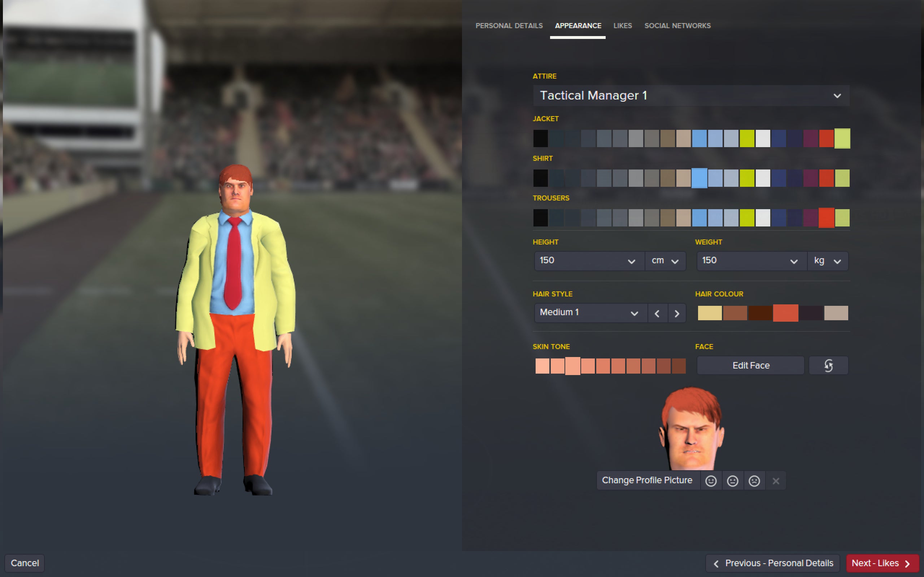Switch to the Personal Details tab

point(509,26)
